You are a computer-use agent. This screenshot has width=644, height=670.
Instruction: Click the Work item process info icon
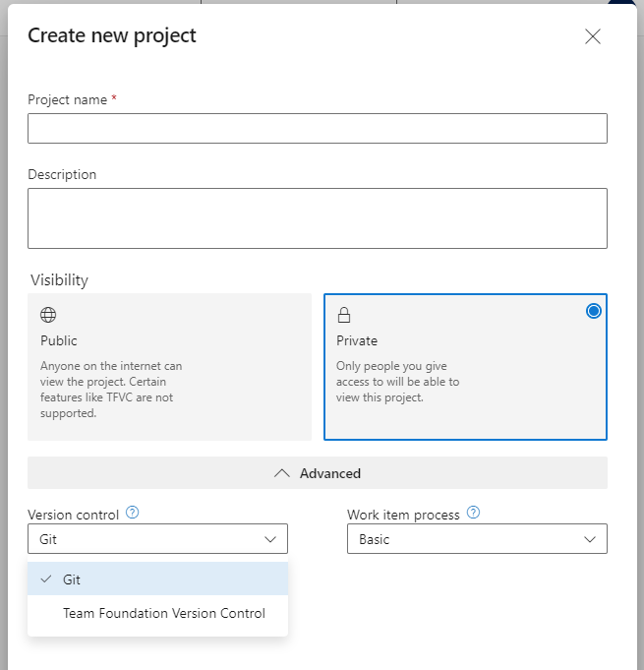(474, 513)
